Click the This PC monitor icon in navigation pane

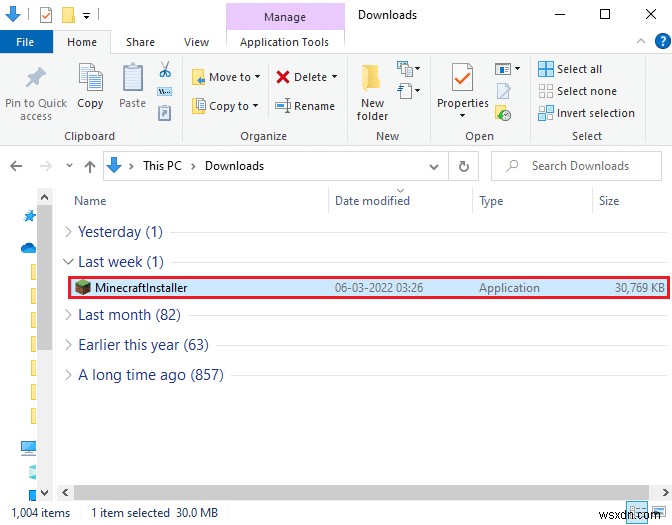click(x=28, y=448)
